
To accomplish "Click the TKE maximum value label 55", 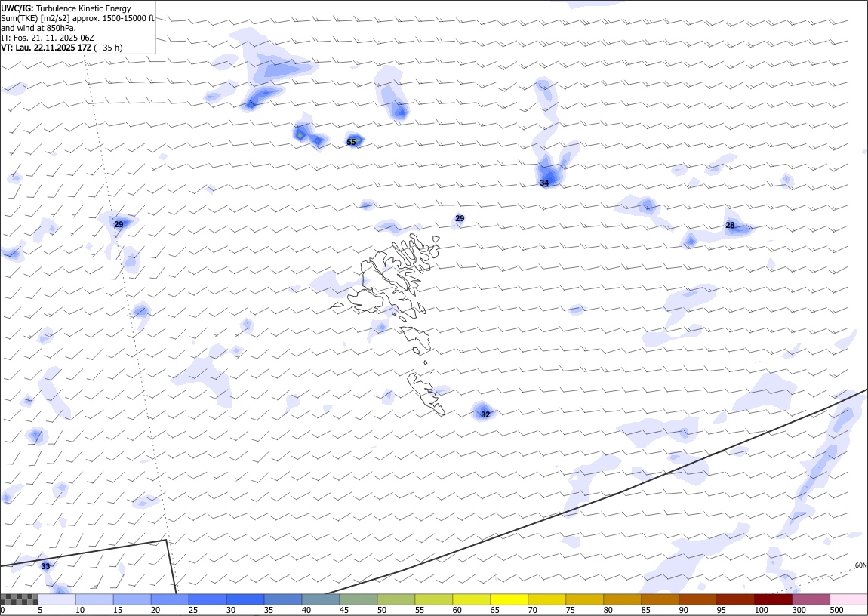I will click(x=351, y=142).
